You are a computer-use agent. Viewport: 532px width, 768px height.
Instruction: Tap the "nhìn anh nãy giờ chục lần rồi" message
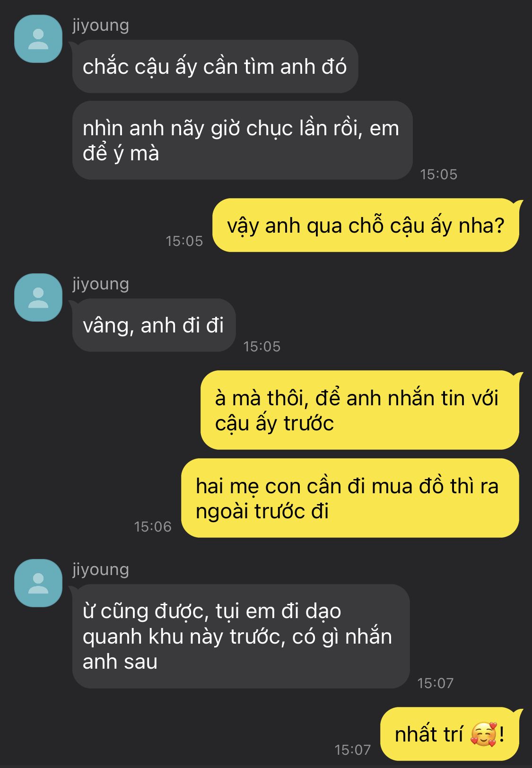coord(243,140)
